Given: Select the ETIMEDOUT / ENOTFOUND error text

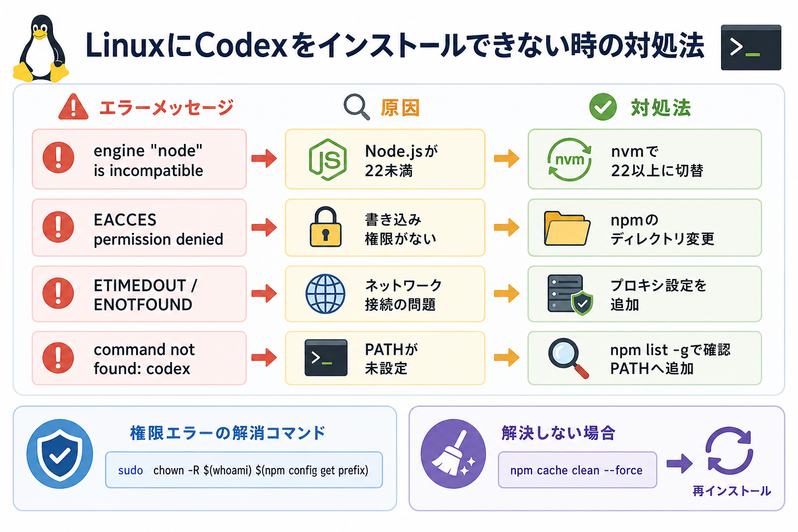Looking at the screenshot, I should pyautogui.click(x=145, y=295).
